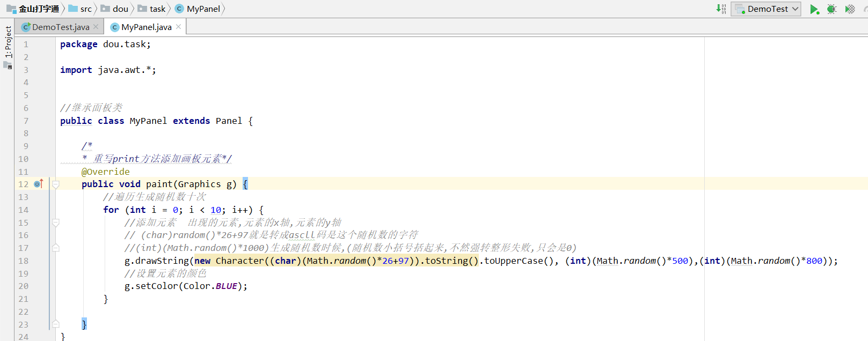Click 'g.drawString' call on line 18
Image resolution: width=868 pixels, height=341 pixels.
157,261
